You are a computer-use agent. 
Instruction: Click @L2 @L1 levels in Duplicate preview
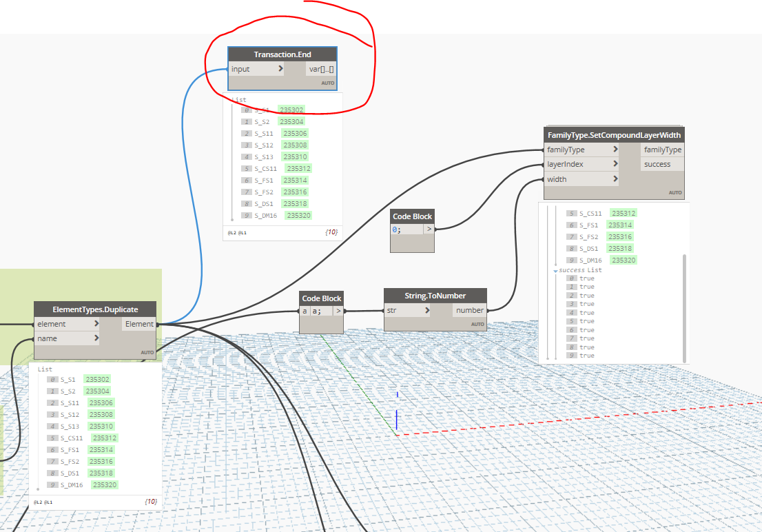[43, 502]
